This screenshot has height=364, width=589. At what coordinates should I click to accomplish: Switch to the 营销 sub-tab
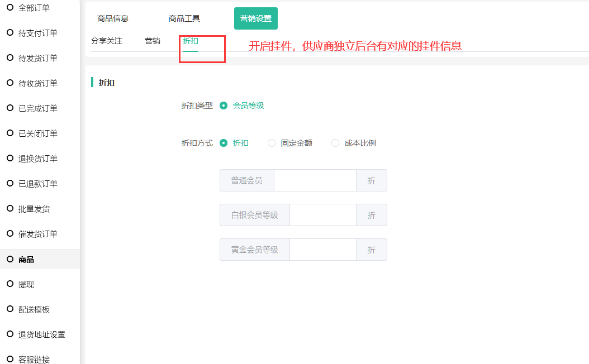[153, 41]
